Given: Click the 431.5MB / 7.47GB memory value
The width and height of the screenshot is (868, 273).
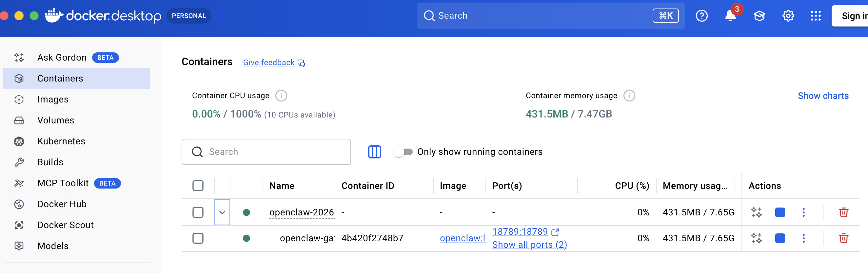Looking at the screenshot, I should pyautogui.click(x=568, y=114).
